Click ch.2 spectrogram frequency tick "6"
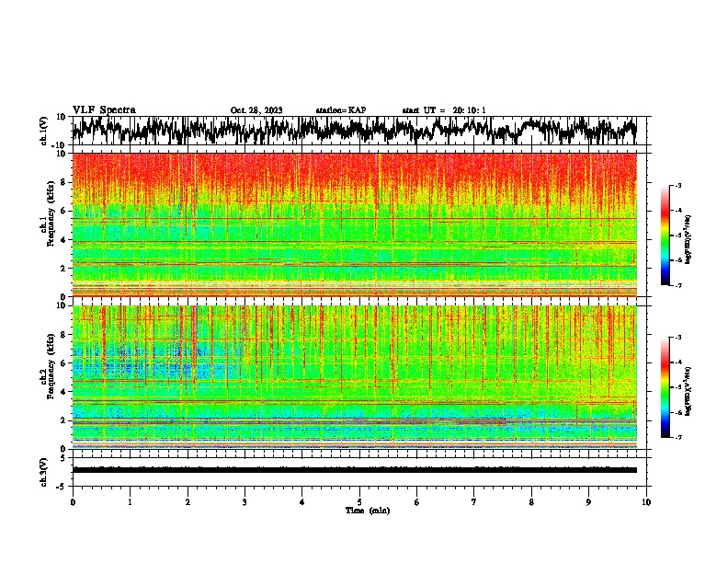728x563 pixels. (x=63, y=363)
